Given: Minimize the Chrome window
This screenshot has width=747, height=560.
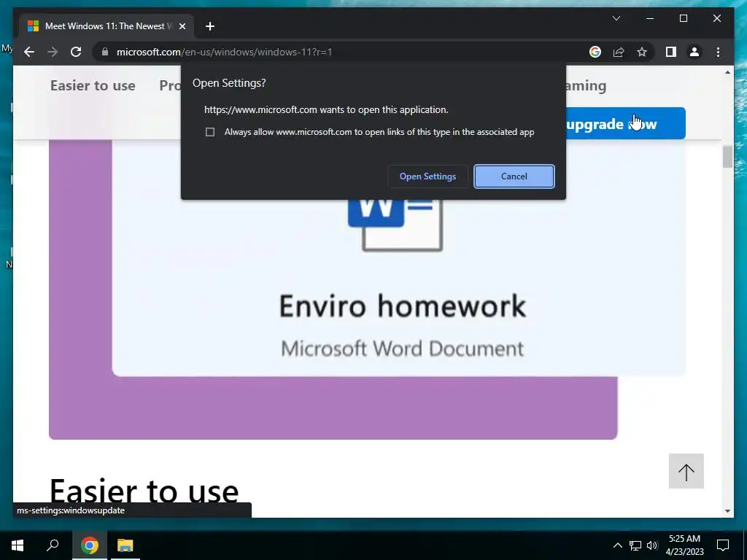Looking at the screenshot, I should click(x=650, y=18).
